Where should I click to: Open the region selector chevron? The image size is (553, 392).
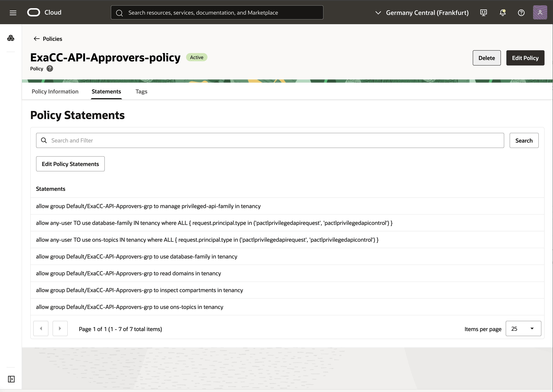click(378, 13)
